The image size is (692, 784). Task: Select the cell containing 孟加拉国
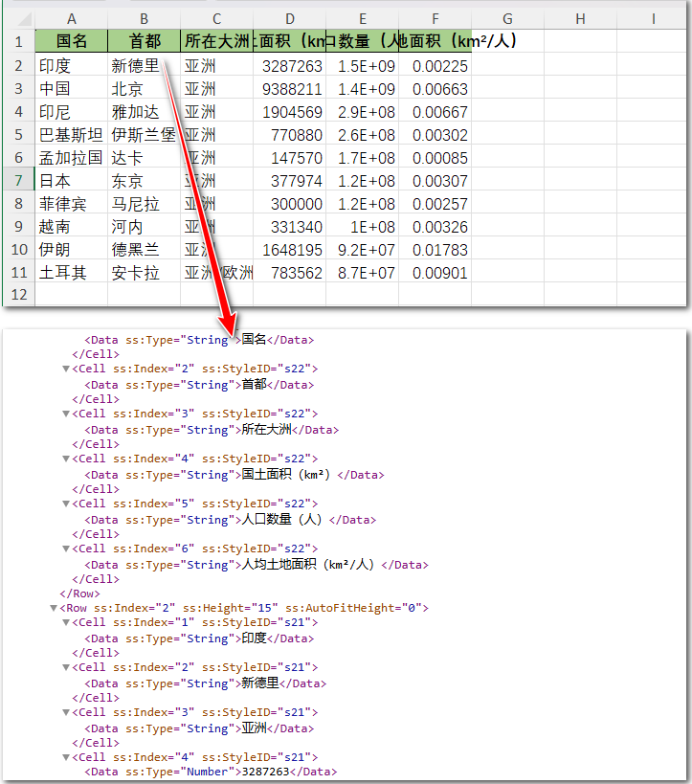[x=72, y=158]
